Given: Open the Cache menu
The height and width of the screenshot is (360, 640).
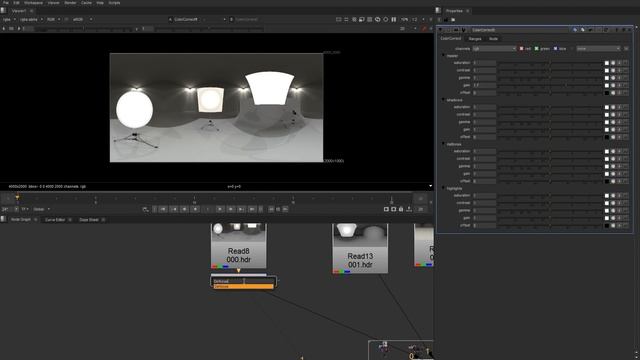Looking at the screenshot, I should (86, 2).
